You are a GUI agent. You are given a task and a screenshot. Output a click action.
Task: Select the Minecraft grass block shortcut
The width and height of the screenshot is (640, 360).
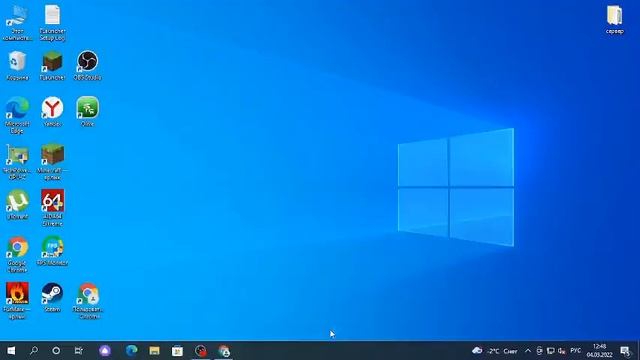pos(52,162)
